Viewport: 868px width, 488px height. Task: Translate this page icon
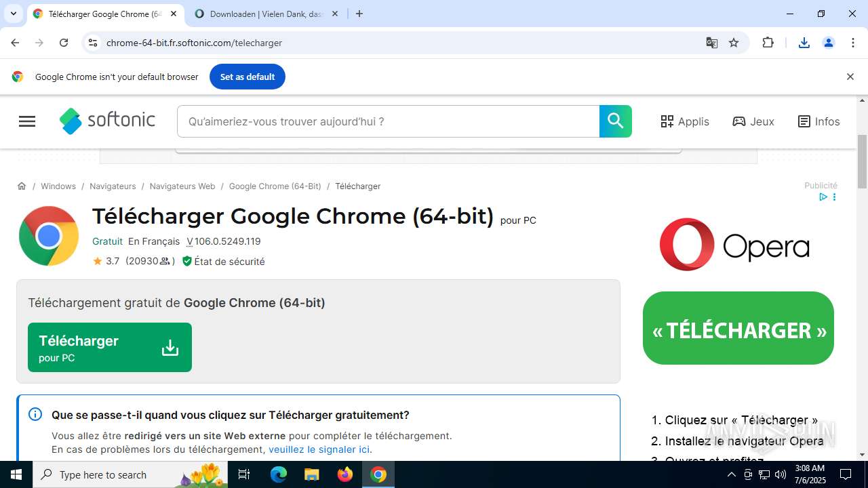click(x=711, y=43)
